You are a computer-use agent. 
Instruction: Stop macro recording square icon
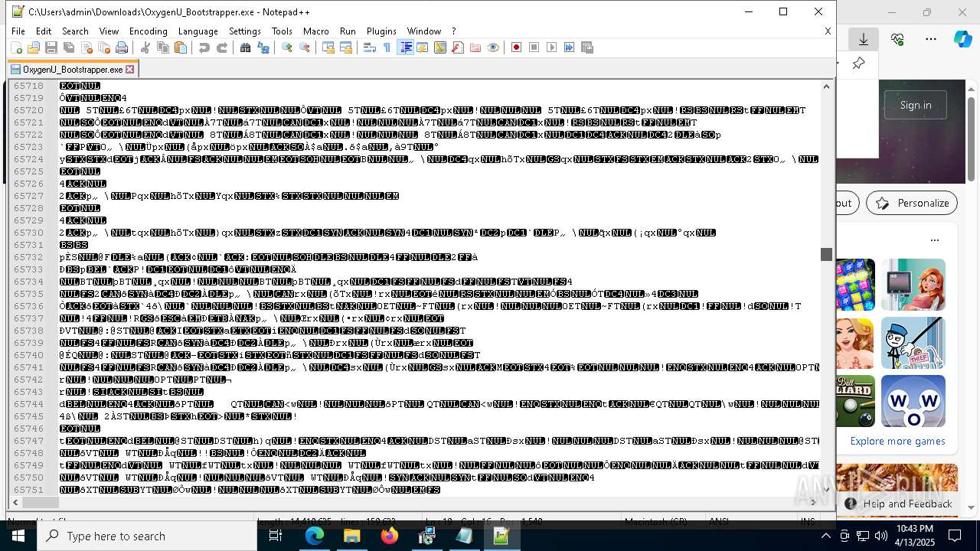[x=534, y=47]
